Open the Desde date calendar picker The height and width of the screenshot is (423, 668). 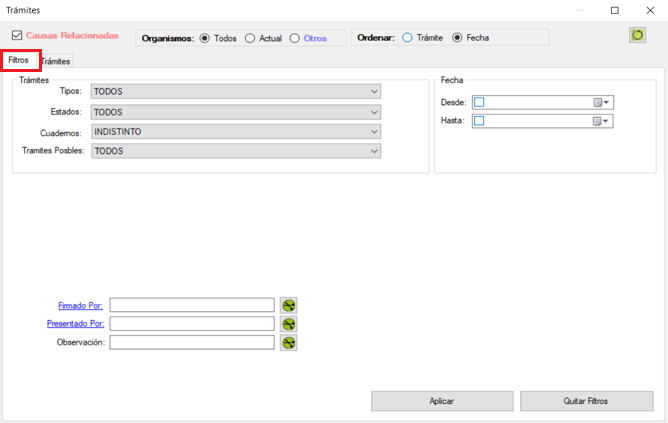[601, 102]
